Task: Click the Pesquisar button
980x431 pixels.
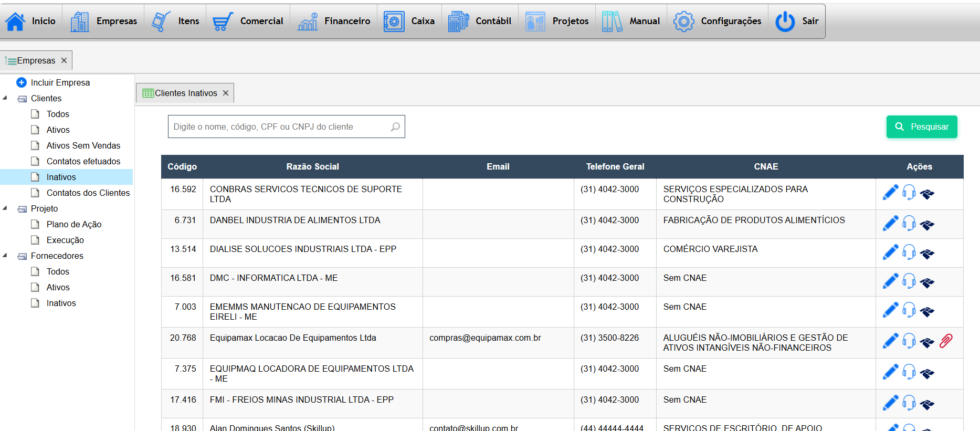Action: pos(922,127)
